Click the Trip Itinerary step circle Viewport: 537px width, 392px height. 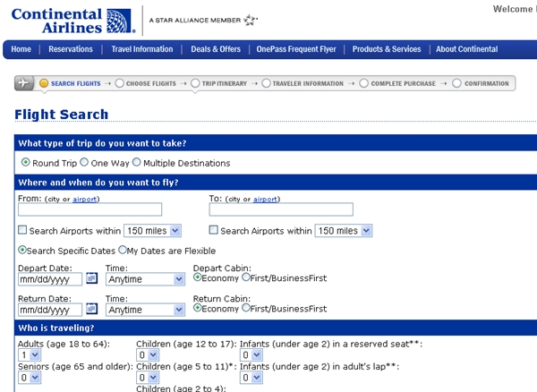195,83
